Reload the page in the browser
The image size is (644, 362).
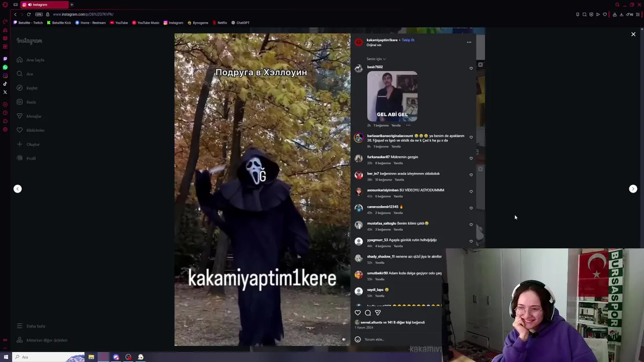tap(29, 14)
